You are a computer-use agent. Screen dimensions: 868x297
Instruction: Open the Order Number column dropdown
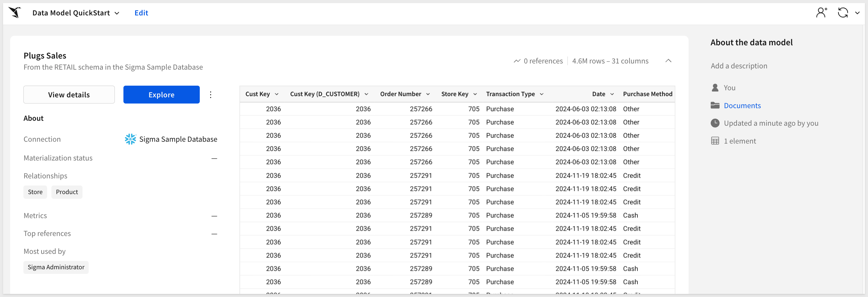(x=428, y=94)
